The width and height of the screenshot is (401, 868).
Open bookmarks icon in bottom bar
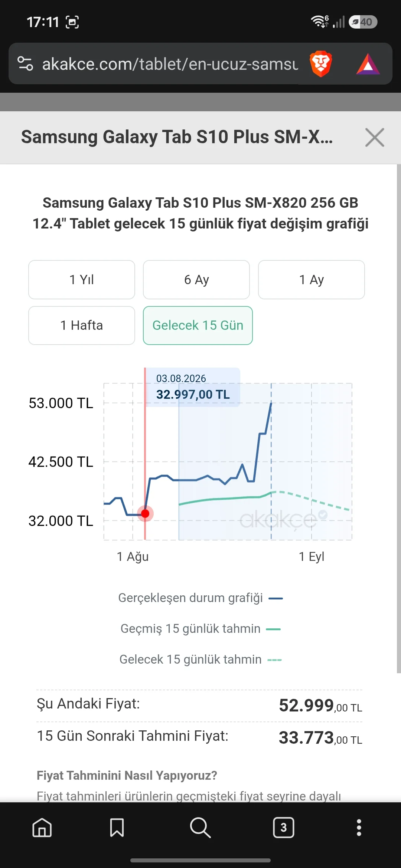click(117, 828)
